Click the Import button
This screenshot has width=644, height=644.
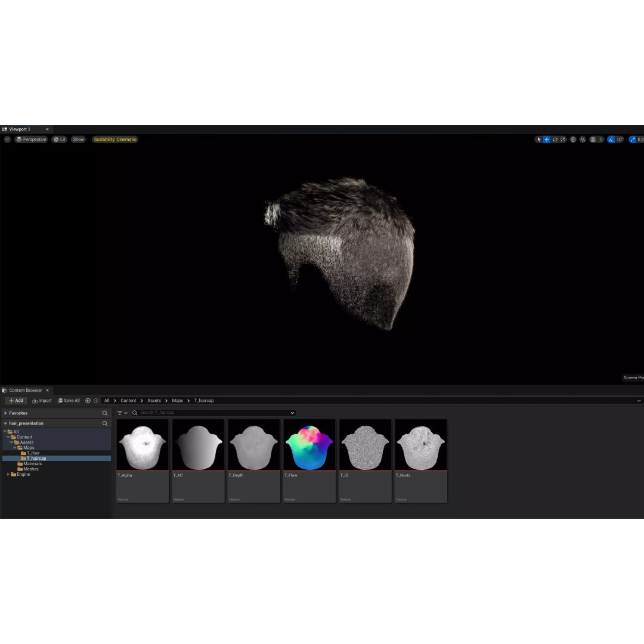[x=42, y=401]
